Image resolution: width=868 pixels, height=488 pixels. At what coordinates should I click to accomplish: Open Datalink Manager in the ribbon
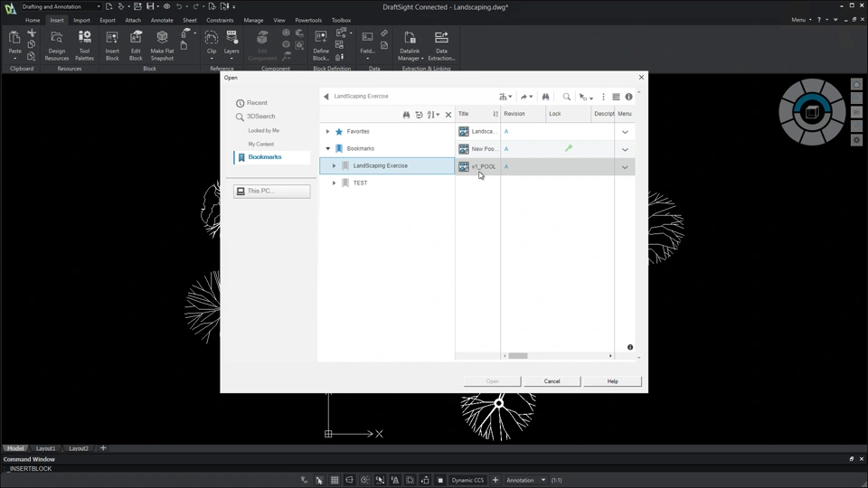410,44
